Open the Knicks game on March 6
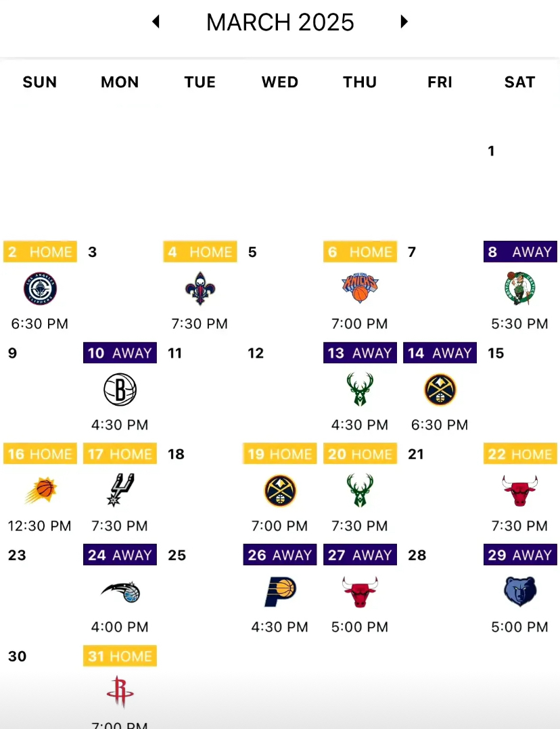560x729 pixels. [360, 289]
